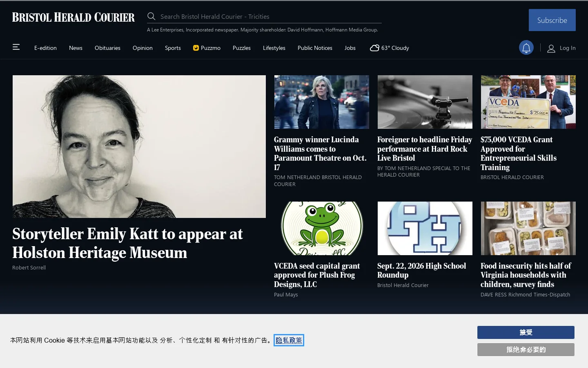
Task: Open Storyteller Emily Katt headline
Action: click(127, 243)
